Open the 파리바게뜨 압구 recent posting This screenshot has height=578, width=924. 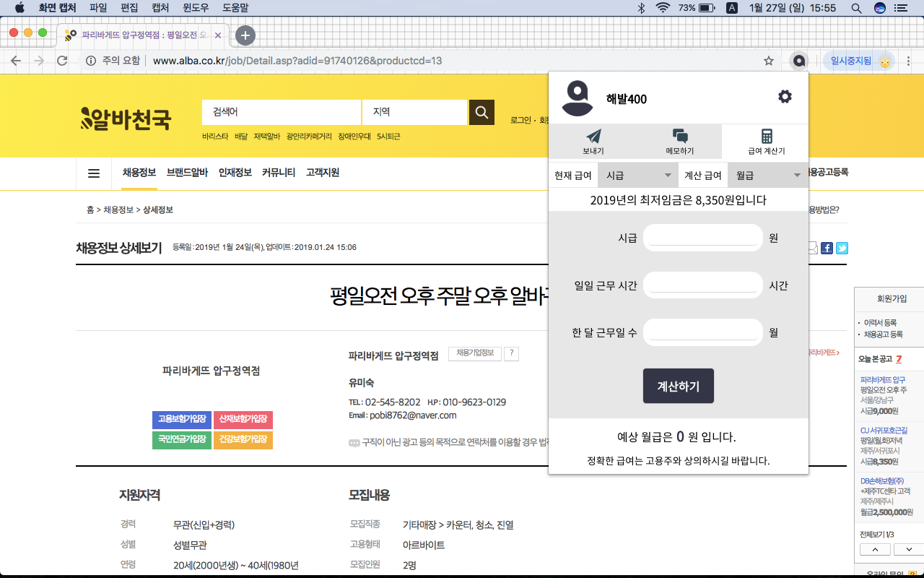[x=882, y=379]
